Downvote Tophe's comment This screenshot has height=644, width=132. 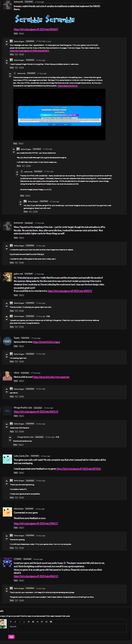pyautogui.click(x=0, y=341)
